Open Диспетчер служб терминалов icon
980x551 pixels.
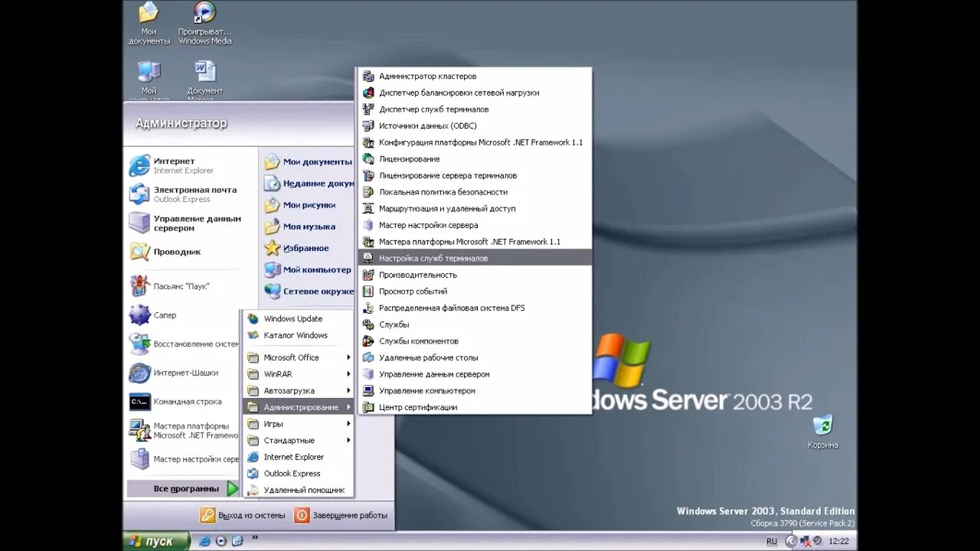(x=367, y=109)
